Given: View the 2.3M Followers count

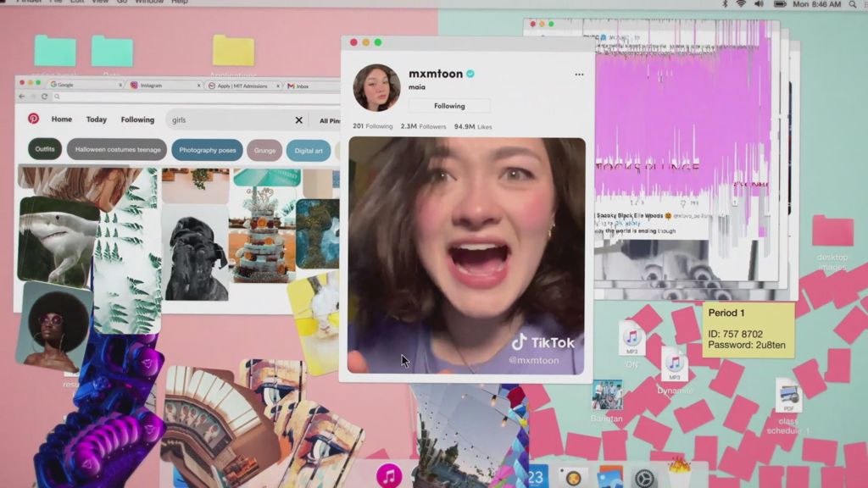Looking at the screenshot, I should [423, 126].
